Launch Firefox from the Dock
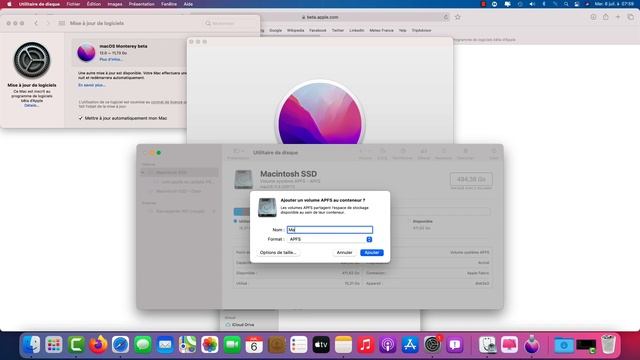 [x=98, y=345]
